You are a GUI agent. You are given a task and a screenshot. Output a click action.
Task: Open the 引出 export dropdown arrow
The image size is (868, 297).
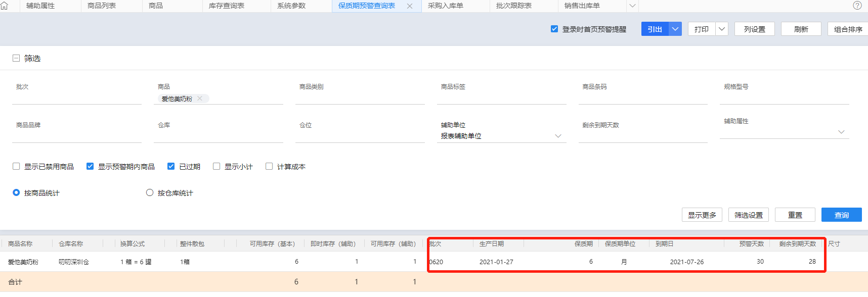(675, 29)
